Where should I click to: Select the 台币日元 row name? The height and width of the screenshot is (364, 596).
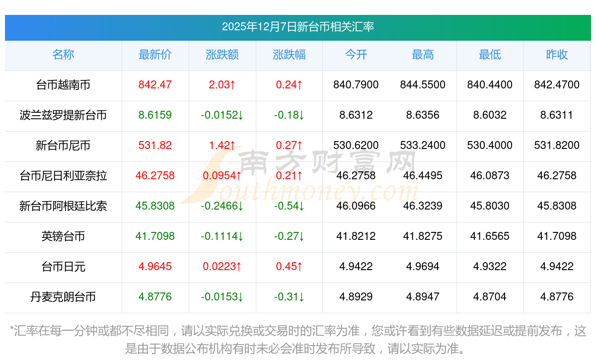63,267
